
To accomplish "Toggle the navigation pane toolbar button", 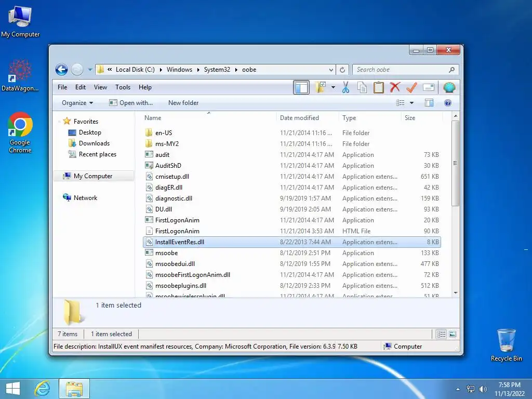I will 301,87.
